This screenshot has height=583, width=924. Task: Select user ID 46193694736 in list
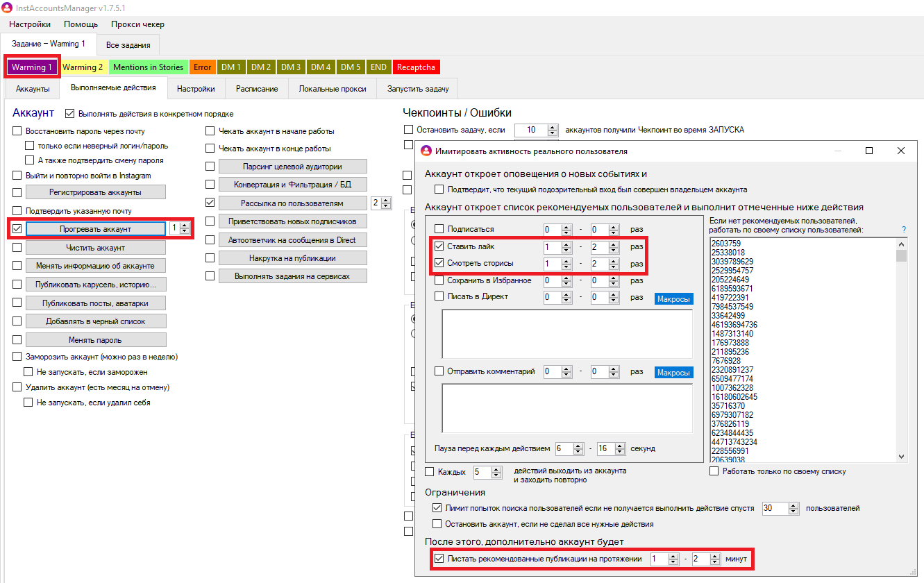[x=734, y=324]
